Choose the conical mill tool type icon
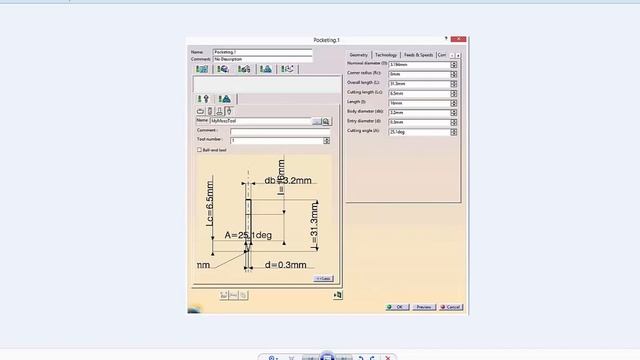The width and height of the screenshot is (640, 360). pos(229,111)
